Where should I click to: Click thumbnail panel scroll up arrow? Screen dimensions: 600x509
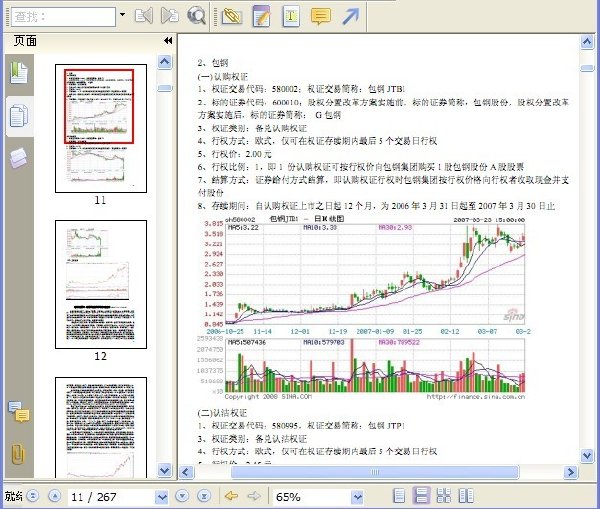click(165, 62)
